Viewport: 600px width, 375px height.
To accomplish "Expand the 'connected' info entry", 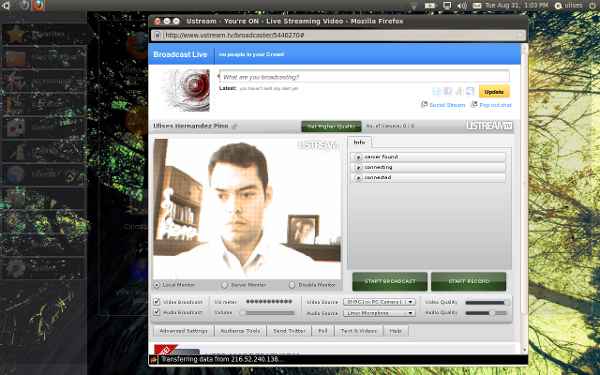I will (428, 178).
